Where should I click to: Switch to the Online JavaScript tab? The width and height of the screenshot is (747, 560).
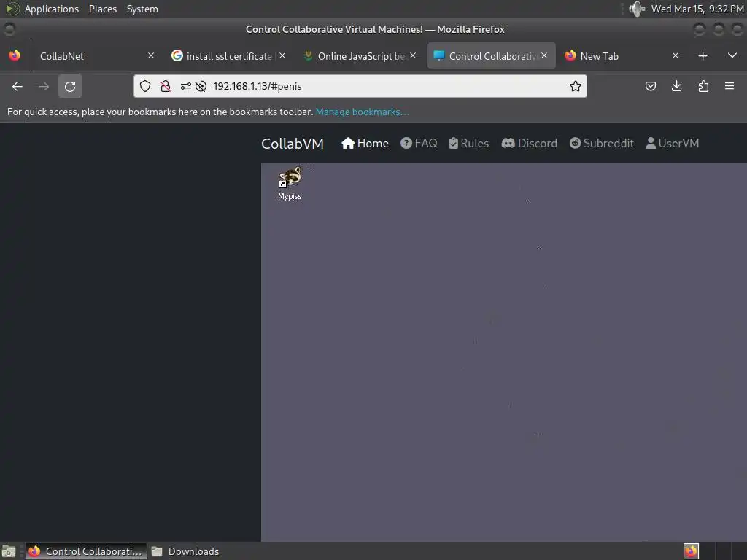[360, 56]
